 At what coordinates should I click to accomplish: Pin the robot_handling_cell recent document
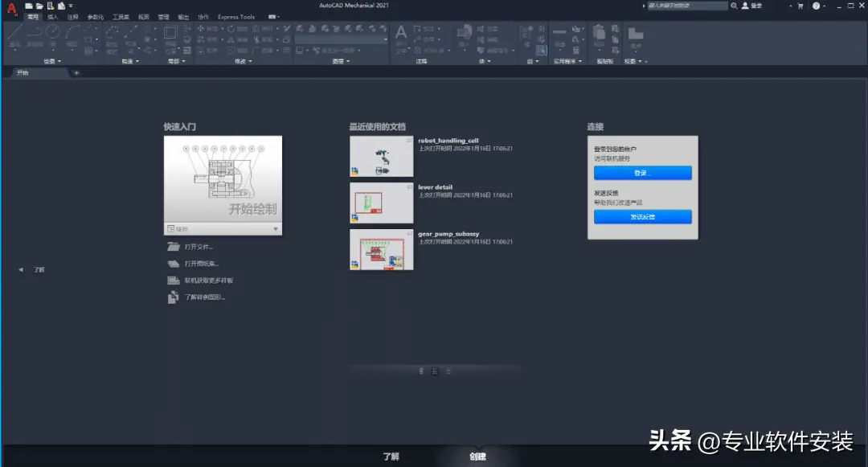[409, 141]
